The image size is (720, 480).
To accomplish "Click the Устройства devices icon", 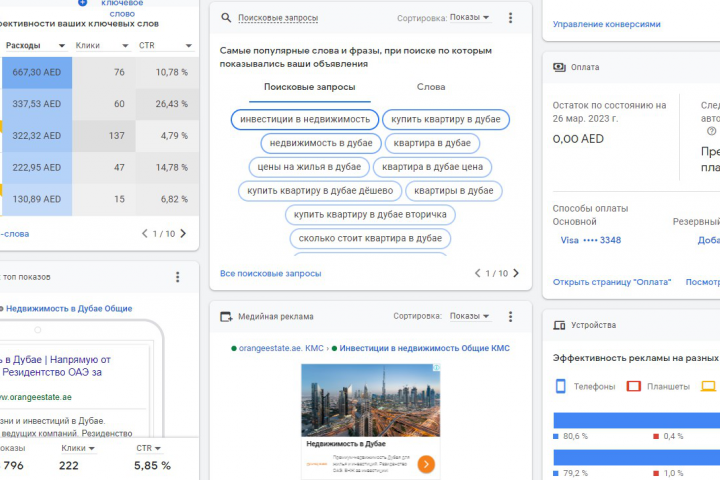I will click(559, 325).
